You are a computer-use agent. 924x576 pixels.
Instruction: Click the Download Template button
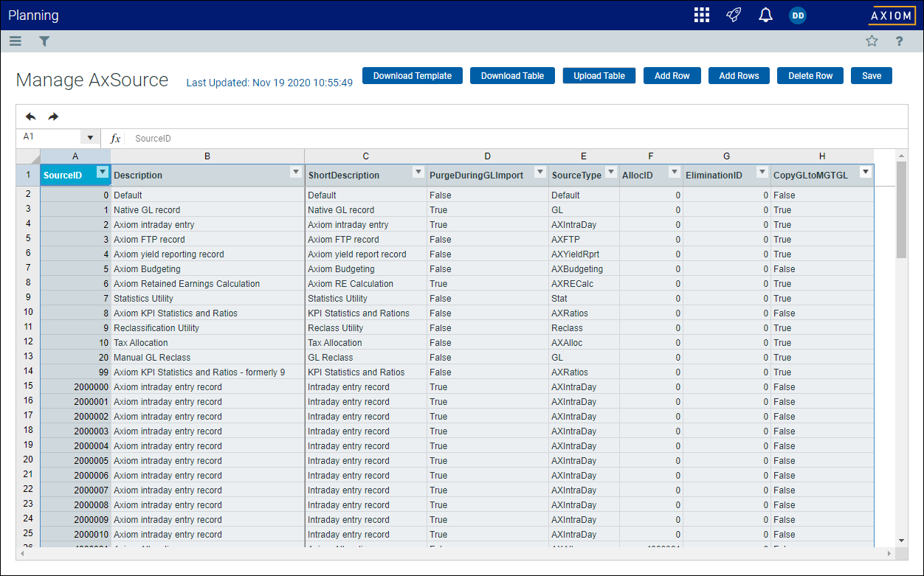tap(413, 75)
